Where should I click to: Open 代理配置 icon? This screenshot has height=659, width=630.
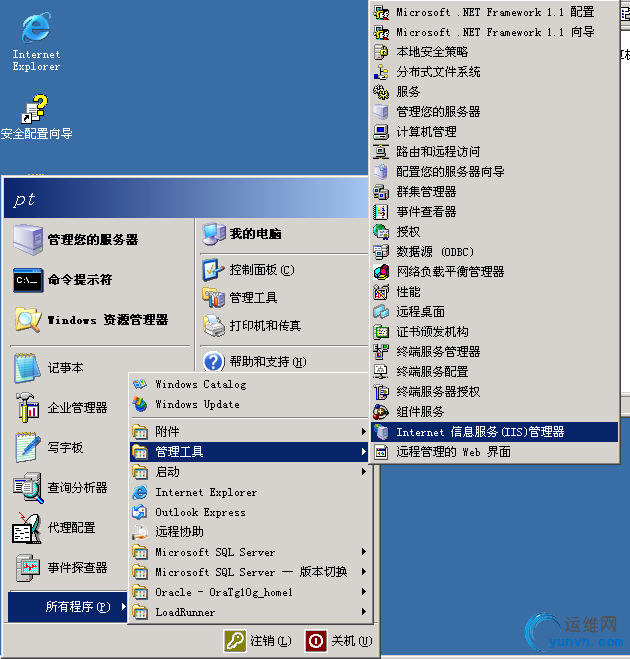point(27,528)
